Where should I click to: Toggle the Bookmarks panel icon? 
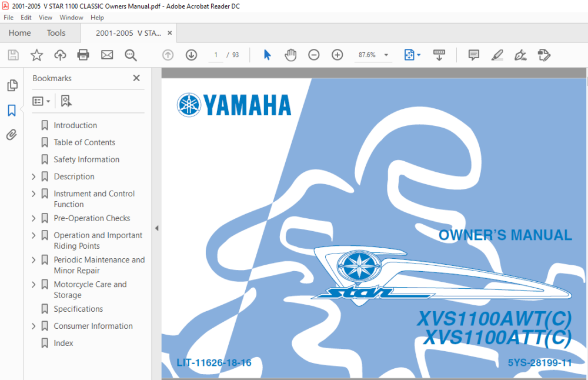coord(12,110)
